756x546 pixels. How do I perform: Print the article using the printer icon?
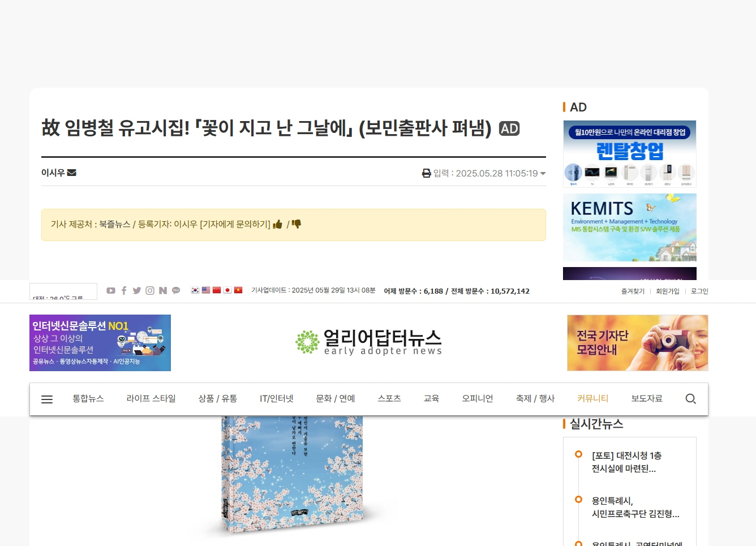(427, 173)
